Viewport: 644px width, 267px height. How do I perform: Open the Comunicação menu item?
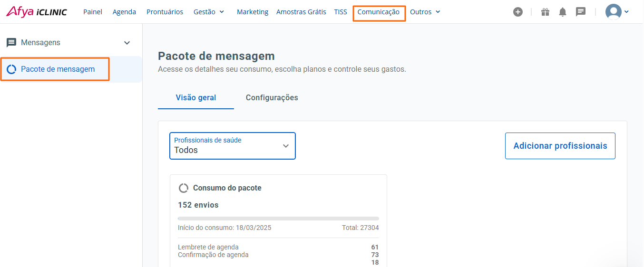point(379,12)
